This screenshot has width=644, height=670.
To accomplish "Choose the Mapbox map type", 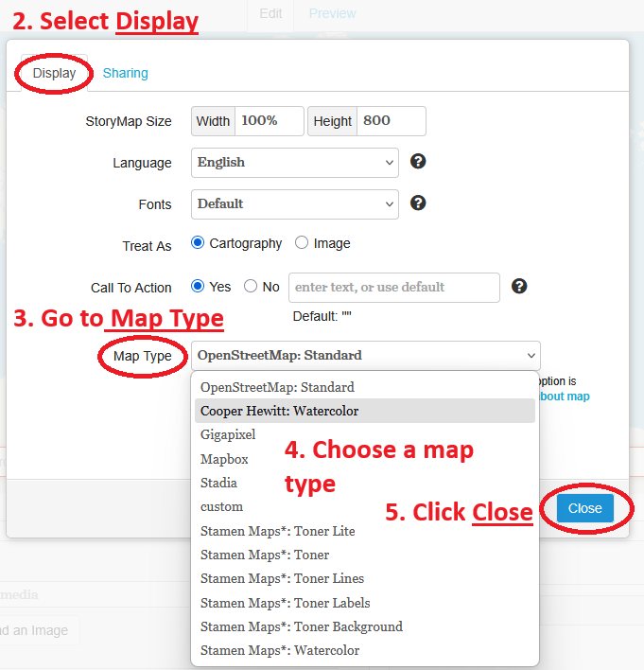I will pos(223,459).
